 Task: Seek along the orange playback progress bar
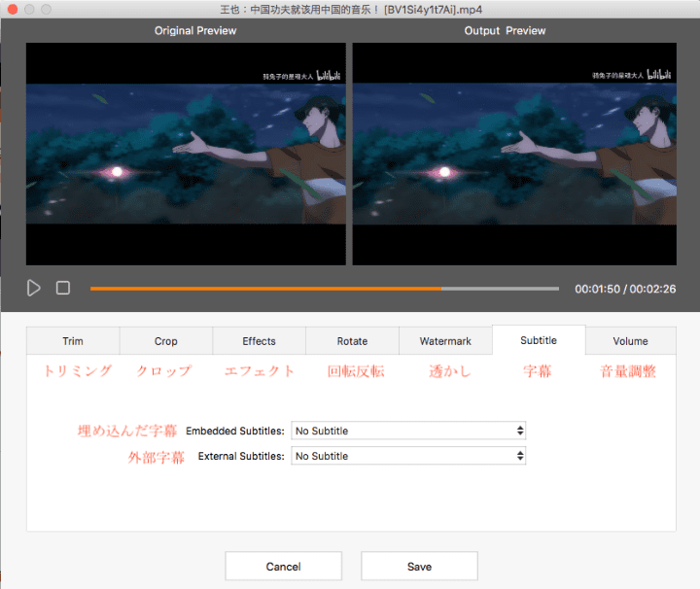[324, 289]
